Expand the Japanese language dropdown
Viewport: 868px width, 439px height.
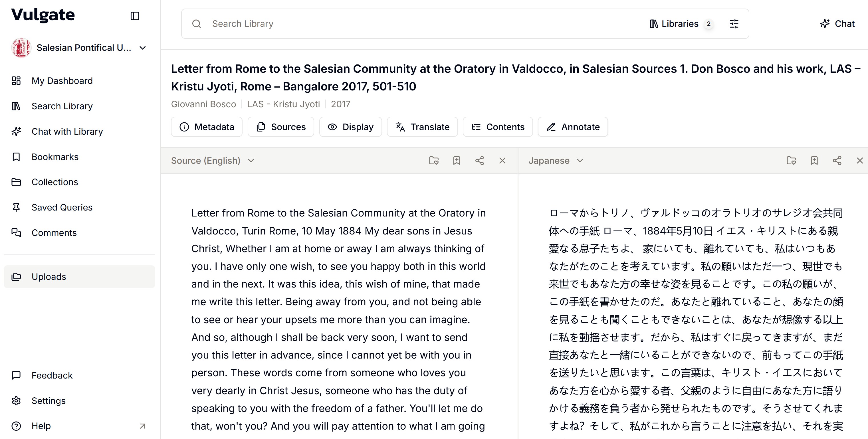click(x=555, y=160)
